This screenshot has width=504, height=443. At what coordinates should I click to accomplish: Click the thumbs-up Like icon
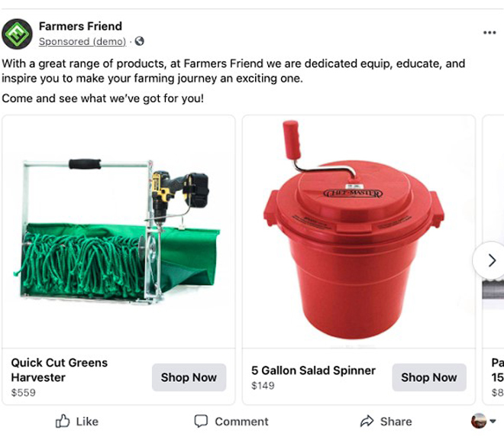point(63,421)
